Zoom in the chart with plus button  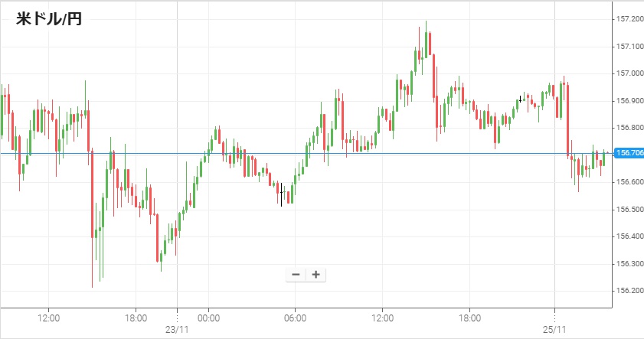pyautogui.click(x=315, y=275)
